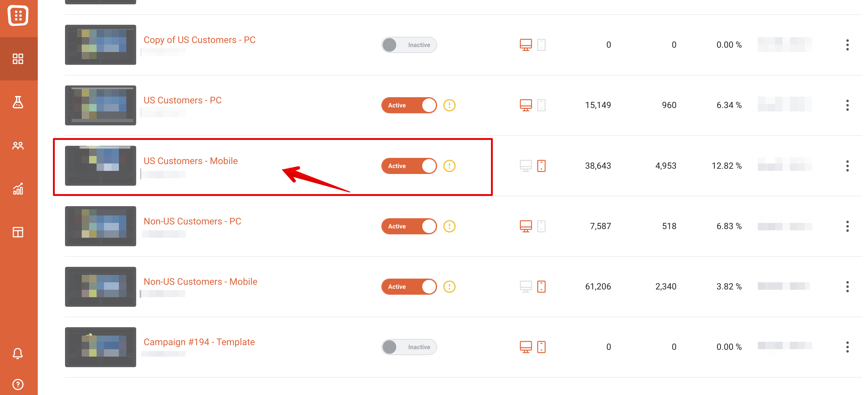Open the audience people icon in sidebar
The height and width of the screenshot is (395, 868).
(18, 145)
